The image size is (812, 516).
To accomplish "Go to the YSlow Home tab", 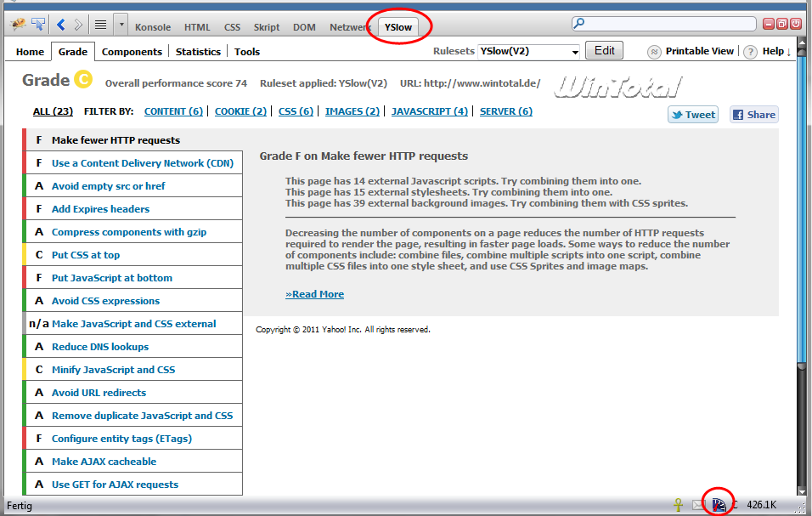I will 30,52.
